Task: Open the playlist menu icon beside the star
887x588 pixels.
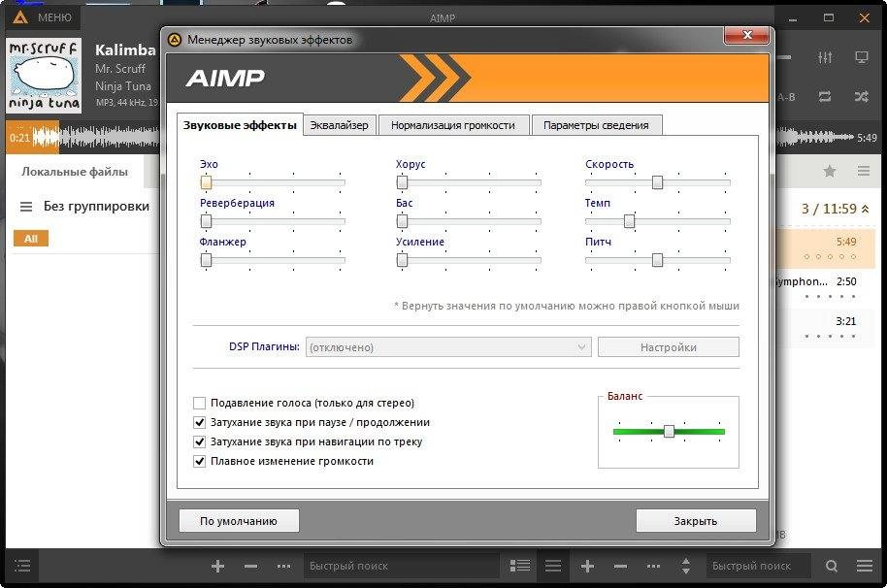Action: (x=864, y=171)
